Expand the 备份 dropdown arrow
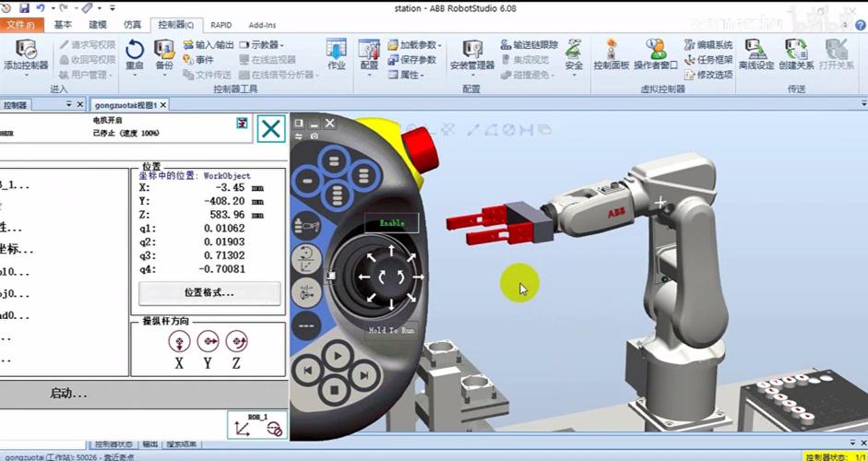The image size is (868, 461). click(x=164, y=74)
